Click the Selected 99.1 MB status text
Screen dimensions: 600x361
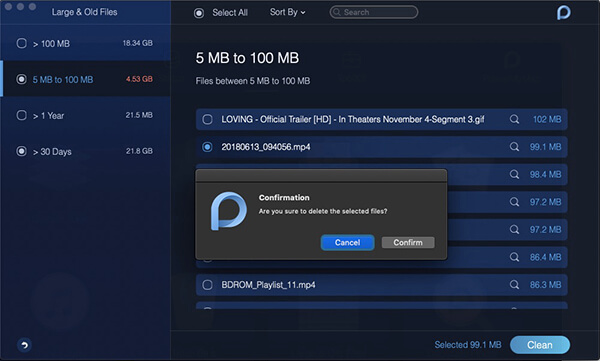(468, 345)
